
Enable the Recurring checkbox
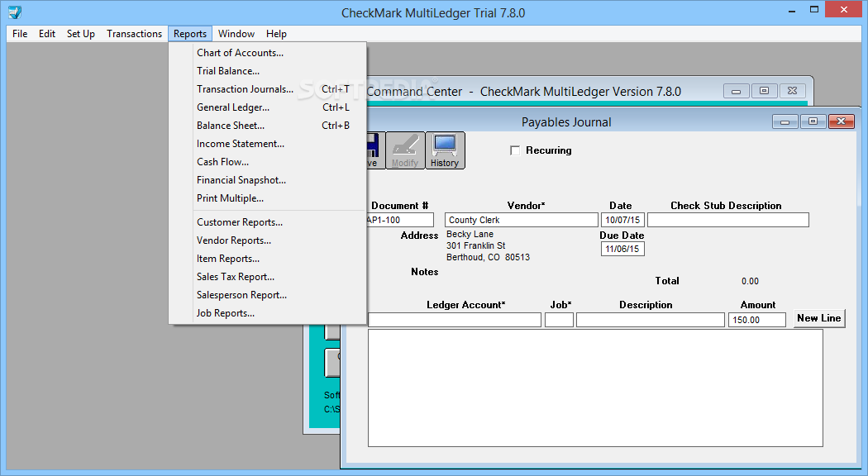coord(515,150)
